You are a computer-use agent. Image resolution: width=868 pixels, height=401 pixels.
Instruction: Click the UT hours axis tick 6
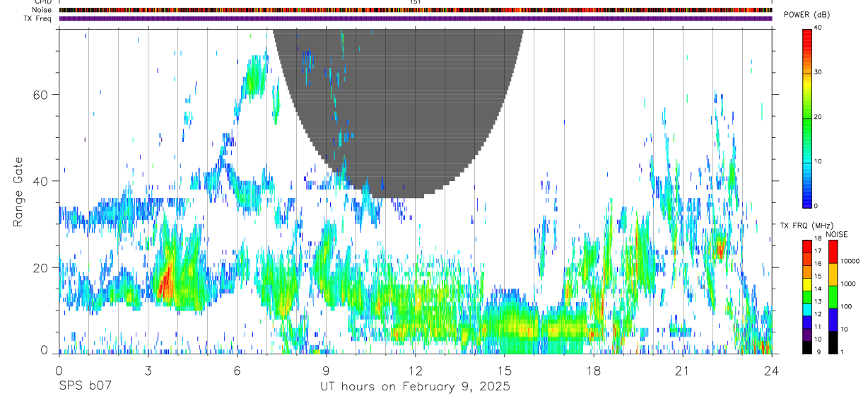pos(237,371)
